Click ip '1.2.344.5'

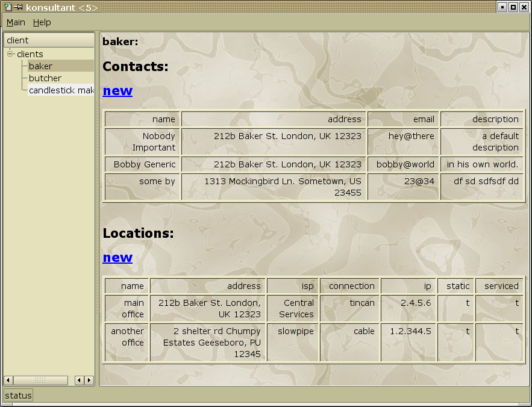point(410,331)
